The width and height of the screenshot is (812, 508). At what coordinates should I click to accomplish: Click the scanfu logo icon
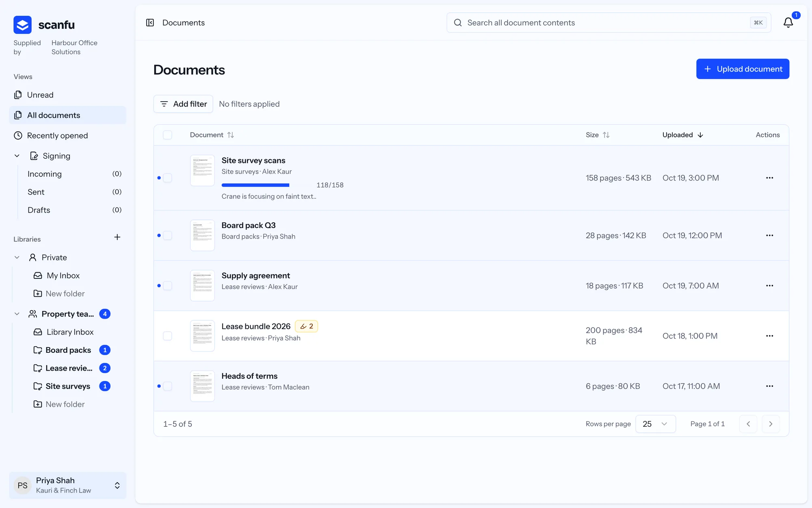pos(22,25)
